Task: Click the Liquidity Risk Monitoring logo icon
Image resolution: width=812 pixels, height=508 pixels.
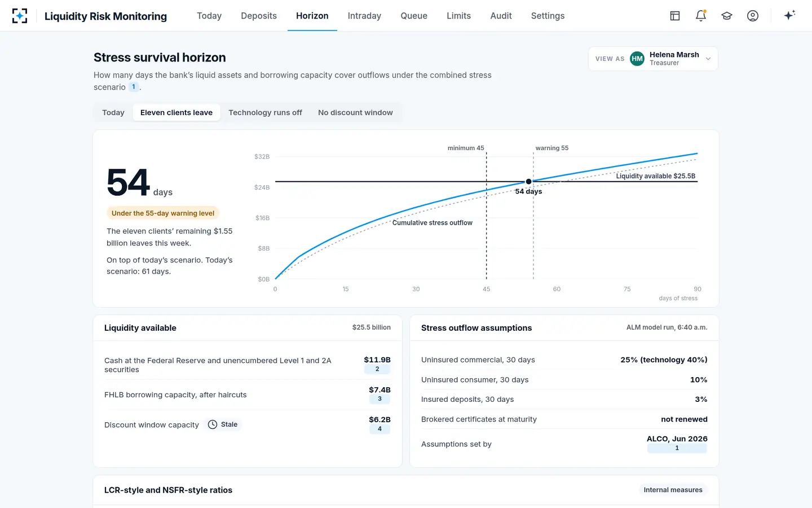Action: [20, 16]
